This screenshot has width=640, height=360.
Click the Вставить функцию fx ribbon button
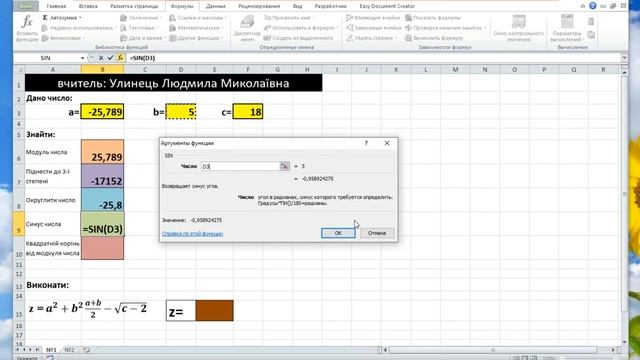coord(27,28)
